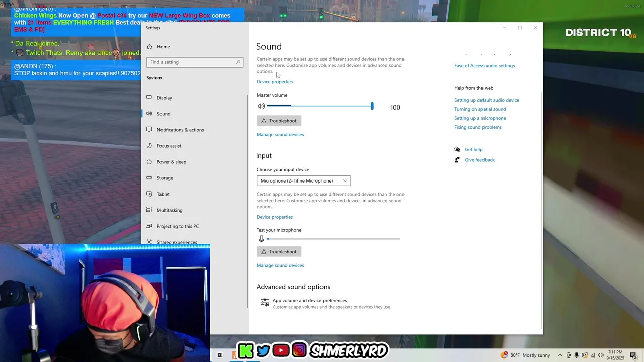
Task: Open the notification center icon
Action: click(633, 355)
